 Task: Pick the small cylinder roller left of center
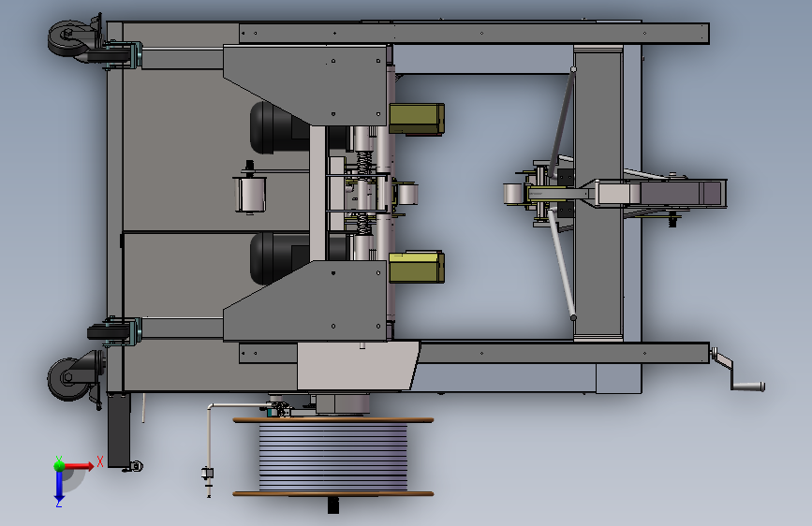[x=250, y=194]
